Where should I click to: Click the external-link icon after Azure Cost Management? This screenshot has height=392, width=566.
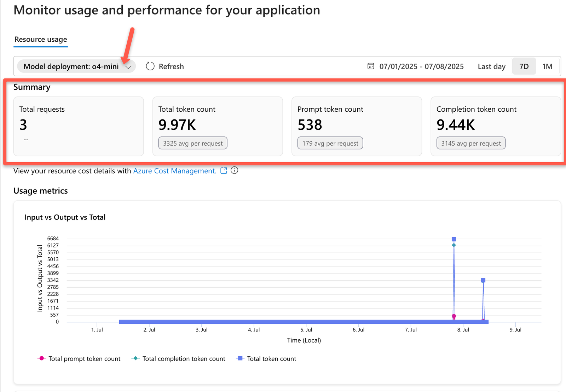click(224, 171)
